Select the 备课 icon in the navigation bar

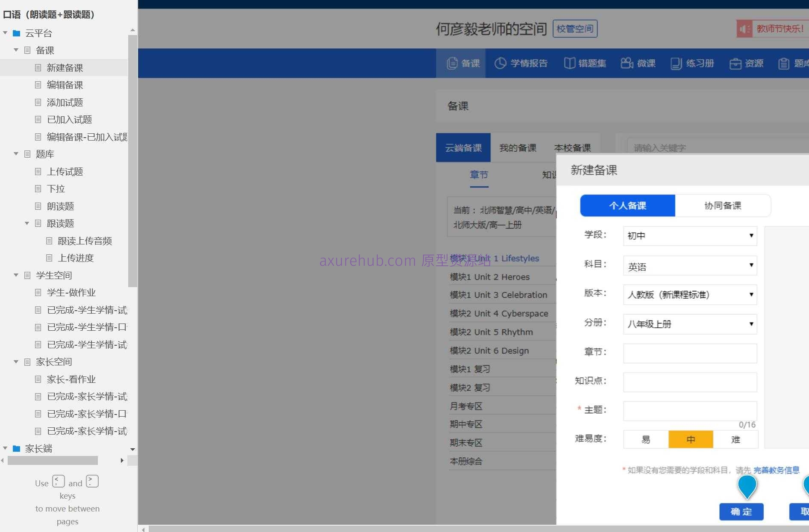[x=451, y=63]
